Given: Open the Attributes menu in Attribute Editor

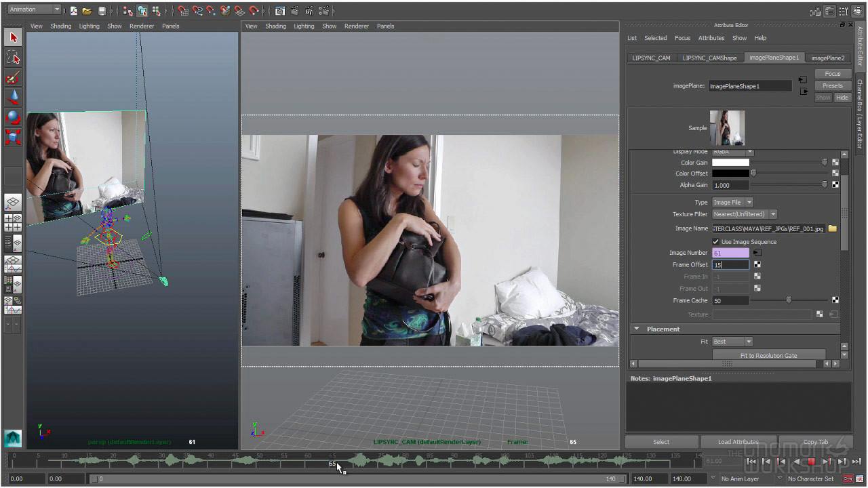Looking at the screenshot, I should pyautogui.click(x=711, y=38).
